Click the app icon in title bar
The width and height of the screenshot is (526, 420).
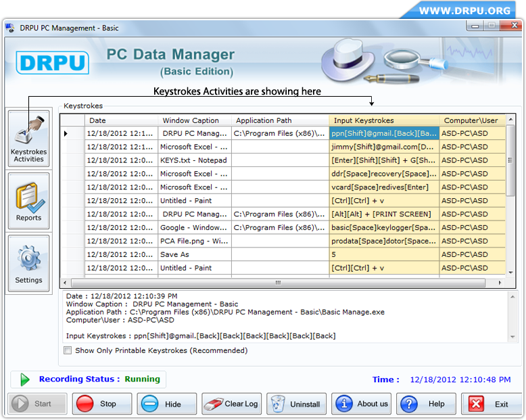tap(10, 28)
